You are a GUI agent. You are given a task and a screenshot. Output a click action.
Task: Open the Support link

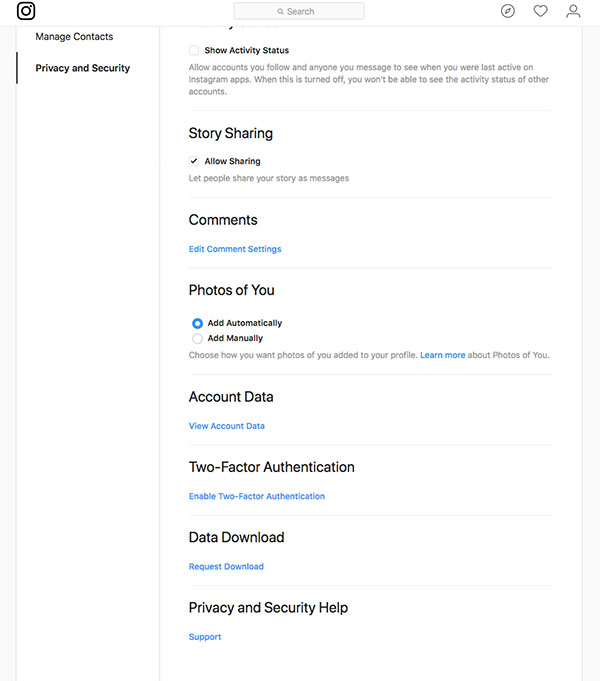click(205, 637)
